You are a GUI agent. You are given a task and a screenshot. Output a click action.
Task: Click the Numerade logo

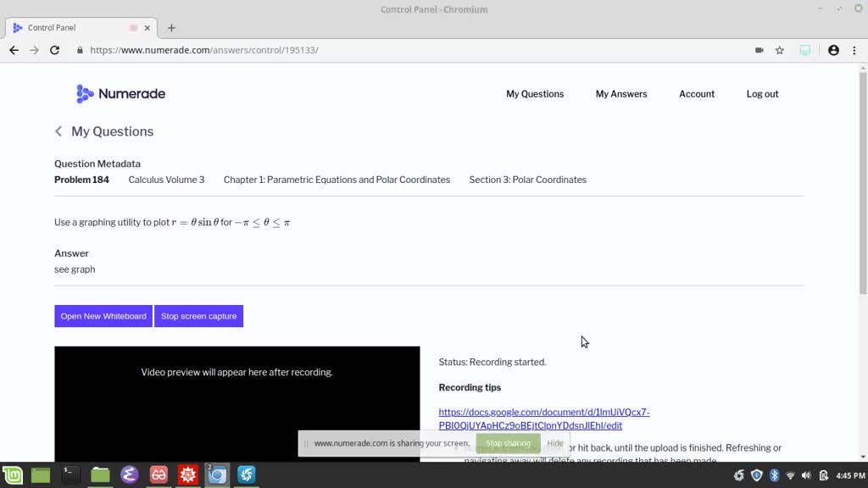coord(120,93)
